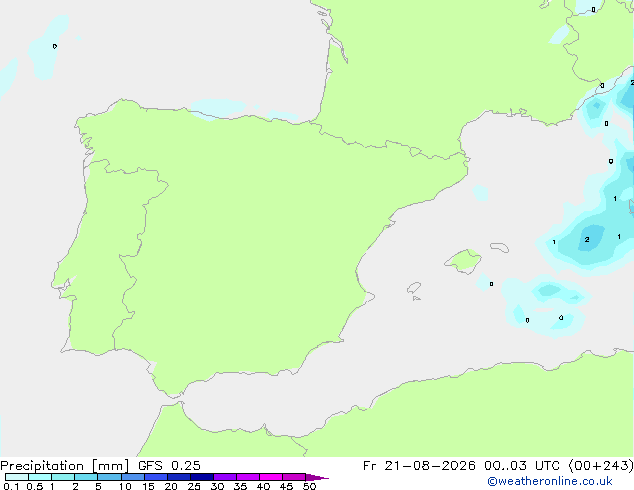Select the 5–10 mm legend color box
The height and width of the screenshot is (490, 634).
(x=109, y=477)
